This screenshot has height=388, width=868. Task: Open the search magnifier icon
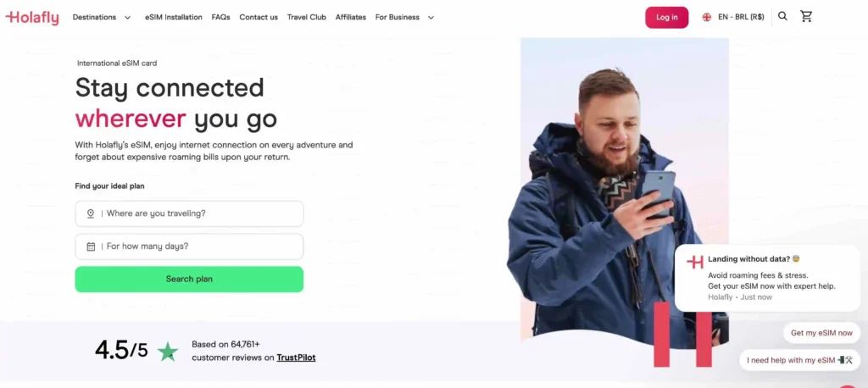(x=782, y=16)
